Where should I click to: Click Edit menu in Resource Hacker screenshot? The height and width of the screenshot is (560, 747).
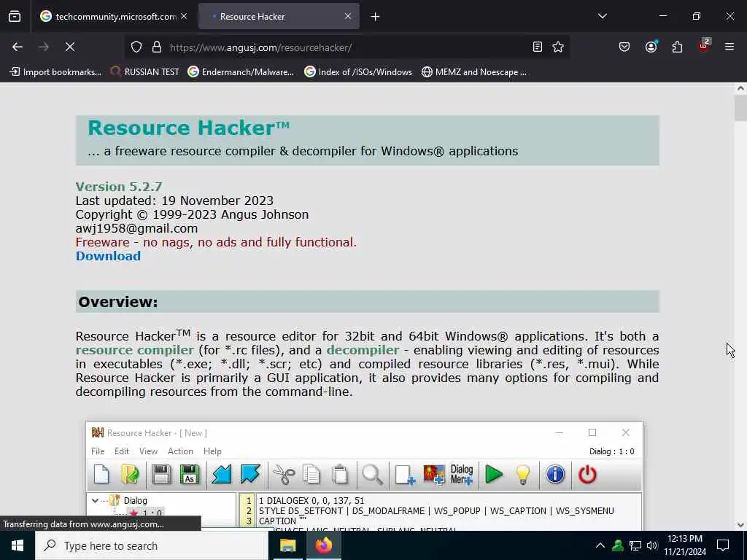point(122,451)
